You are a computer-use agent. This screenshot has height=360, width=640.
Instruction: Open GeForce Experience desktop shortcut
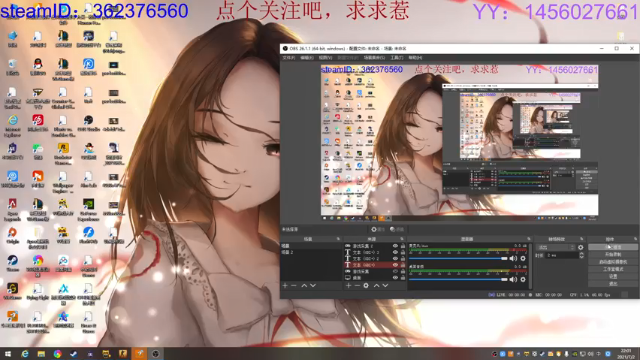pos(88,208)
